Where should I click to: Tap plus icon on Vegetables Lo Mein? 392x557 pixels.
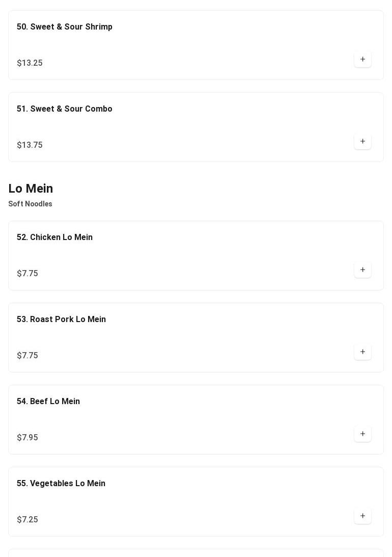coord(362,516)
